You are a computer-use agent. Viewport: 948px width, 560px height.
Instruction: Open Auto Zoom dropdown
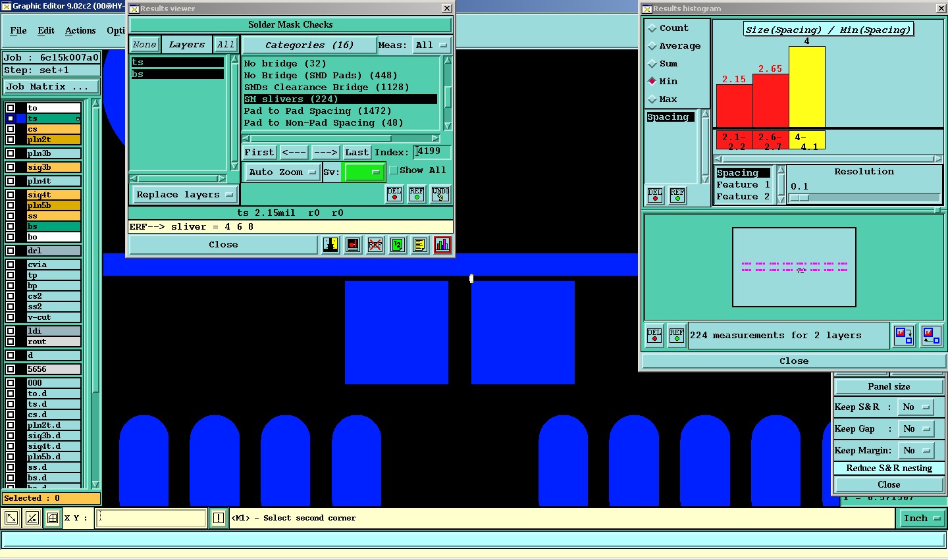pyautogui.click(x=282, y=172)
